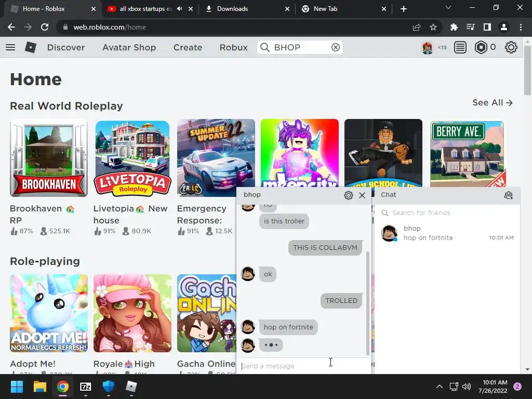Open Brookhaven RP game thumbnail

click(49, 158)
